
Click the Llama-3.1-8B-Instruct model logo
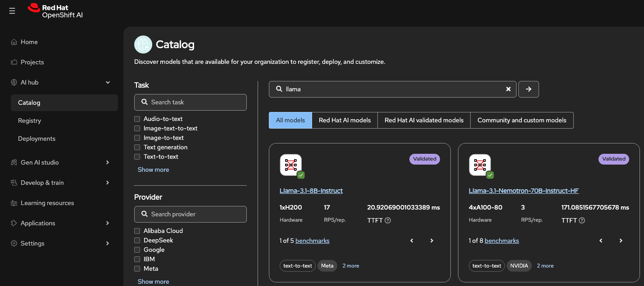point(291,165)
